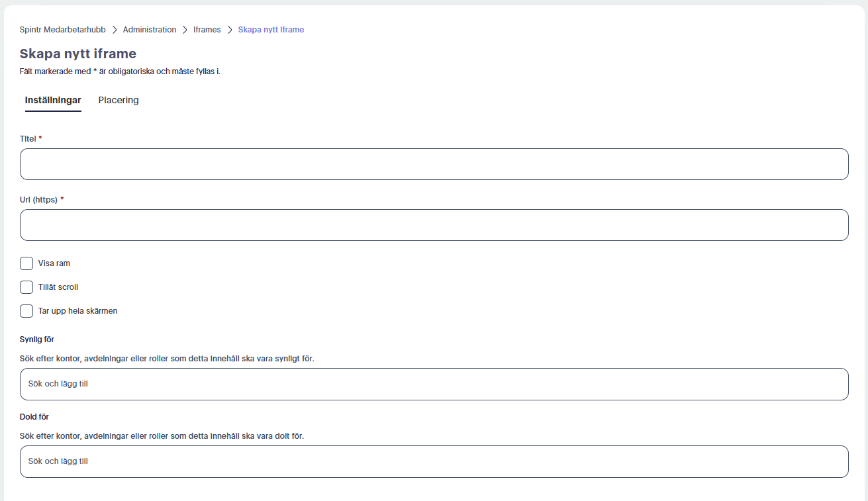Click the Skapa nytt iframe heading

78,54
